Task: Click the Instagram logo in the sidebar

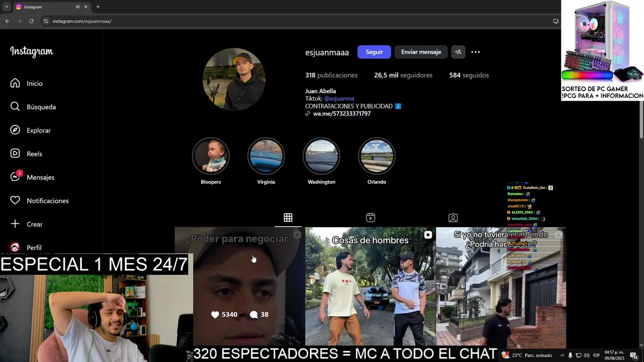Action: pyautogui.click(x=31, y=52)
